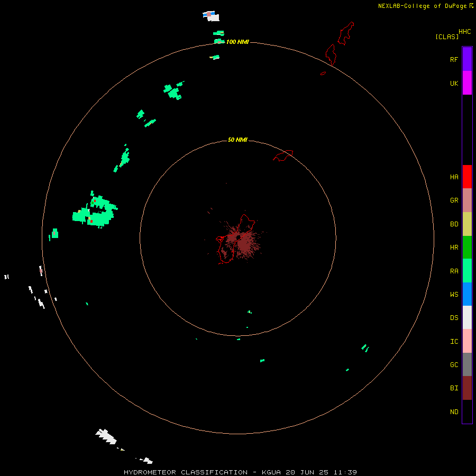The image size is (476, 476).
Task: Click the RA legend label
Action: [x=454, y=271]
